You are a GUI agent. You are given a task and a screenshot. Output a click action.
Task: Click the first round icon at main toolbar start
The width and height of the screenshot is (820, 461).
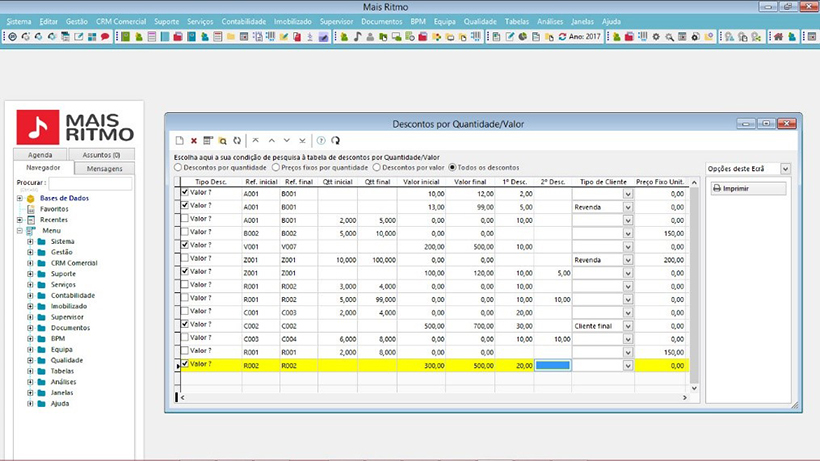[x=13, y=37]
